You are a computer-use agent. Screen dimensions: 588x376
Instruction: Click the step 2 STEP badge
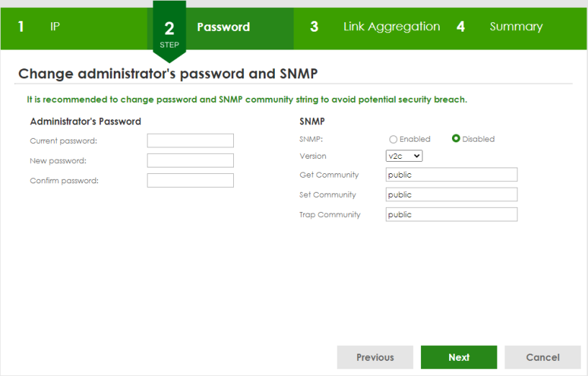click(170, 32)
